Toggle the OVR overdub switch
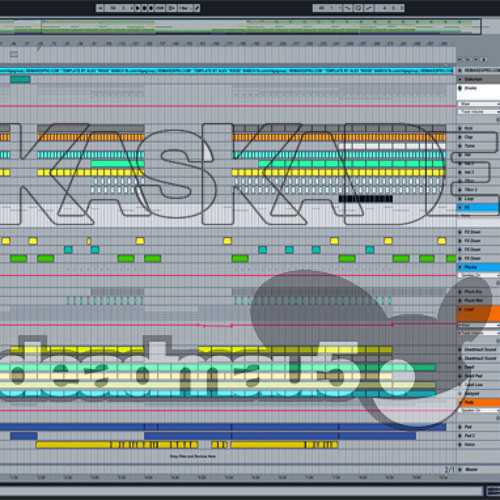 [160, 8]
